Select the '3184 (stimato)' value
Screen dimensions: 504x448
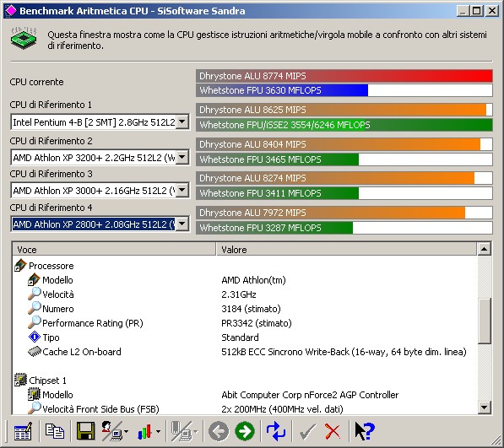251,309
